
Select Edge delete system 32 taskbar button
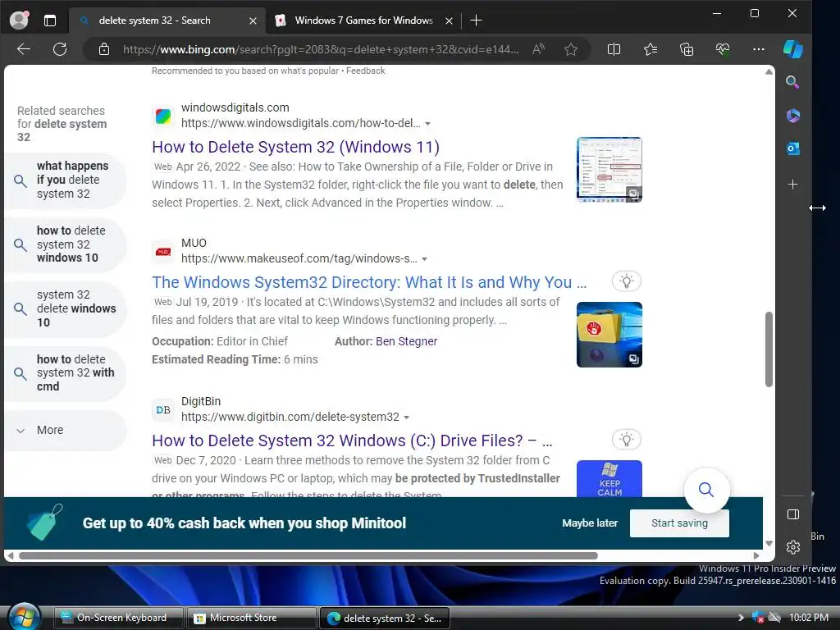click(384, 618)
